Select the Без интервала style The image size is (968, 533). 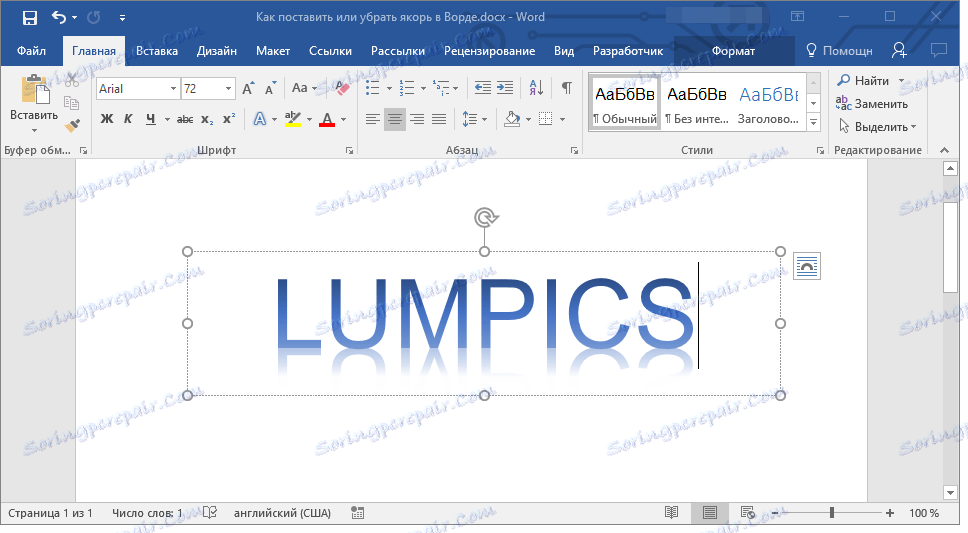pyautogui.click(x=696, y=102)
